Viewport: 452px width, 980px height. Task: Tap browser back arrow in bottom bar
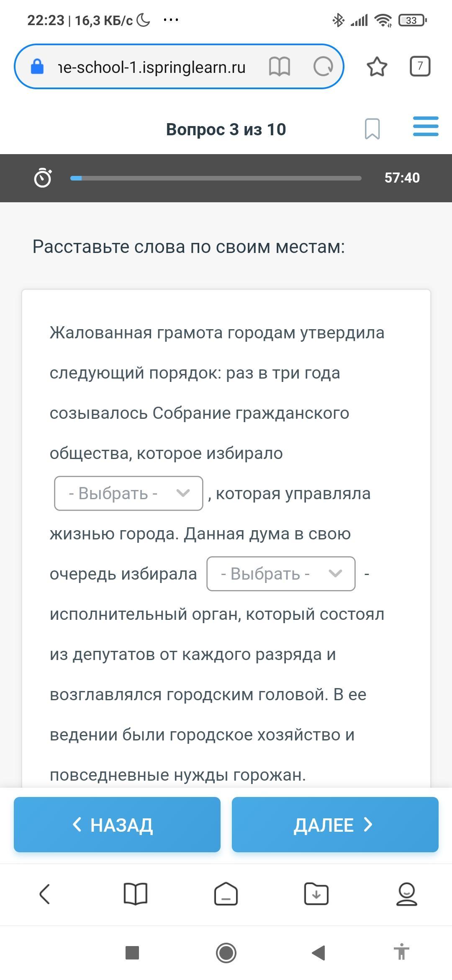click(45, 894)
